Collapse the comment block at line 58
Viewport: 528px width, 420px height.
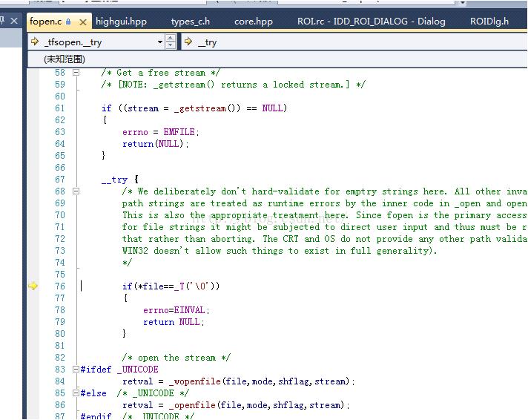coord(76,73)
